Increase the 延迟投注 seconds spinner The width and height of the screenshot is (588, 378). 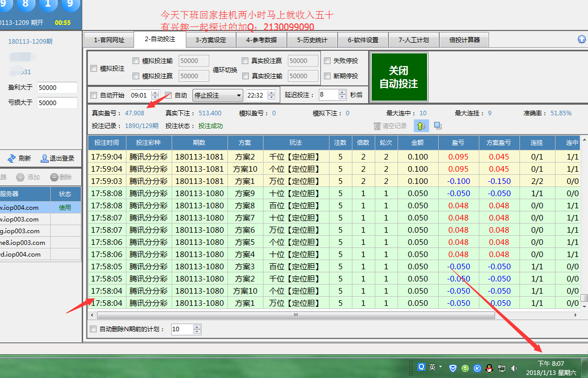(x=343, y=92)
